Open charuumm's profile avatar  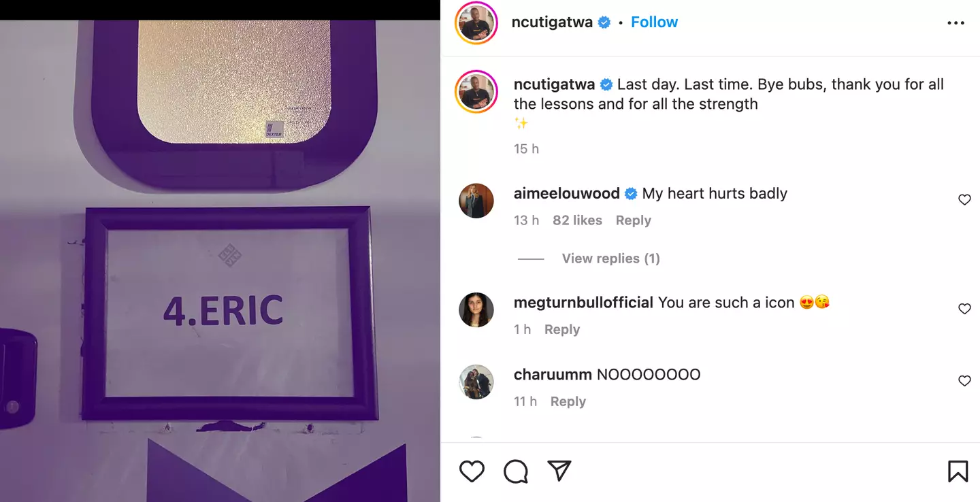pos(476,382)
